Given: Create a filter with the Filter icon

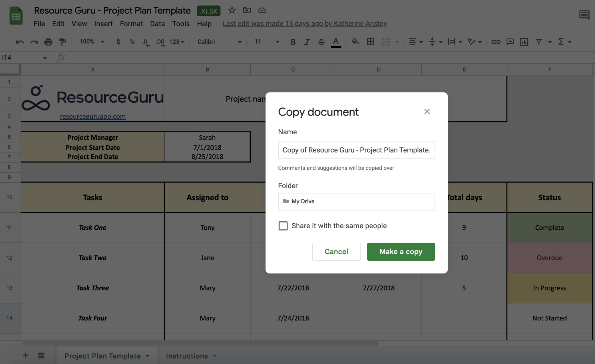Looking at the screenshot, I should [x=538, y=42].
